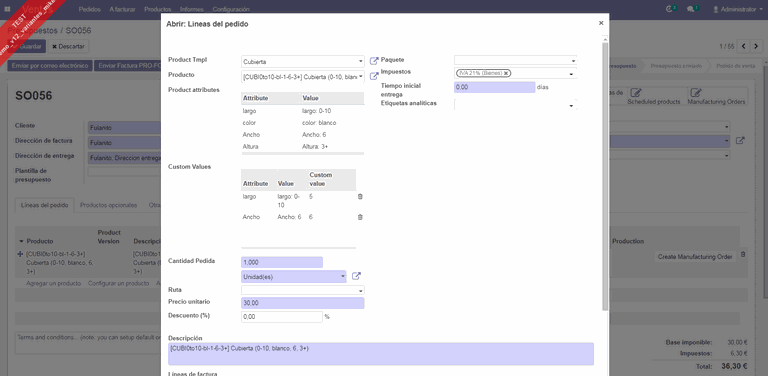
Task: Open external link for Product Tmpl
Action: [x=374, y=61]
